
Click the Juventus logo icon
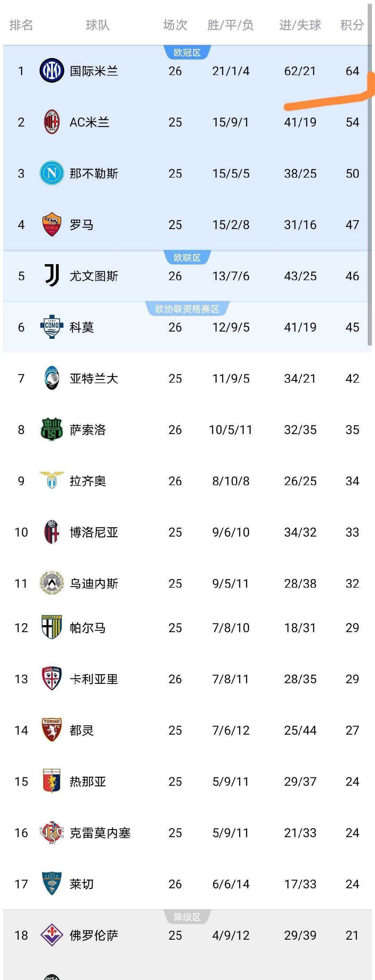(x=52, y=276)
